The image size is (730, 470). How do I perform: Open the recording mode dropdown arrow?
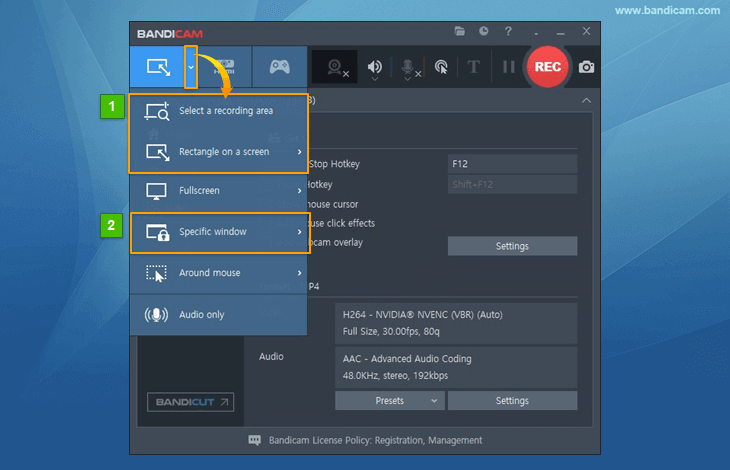pyautogui.click(x=191, y=67)
